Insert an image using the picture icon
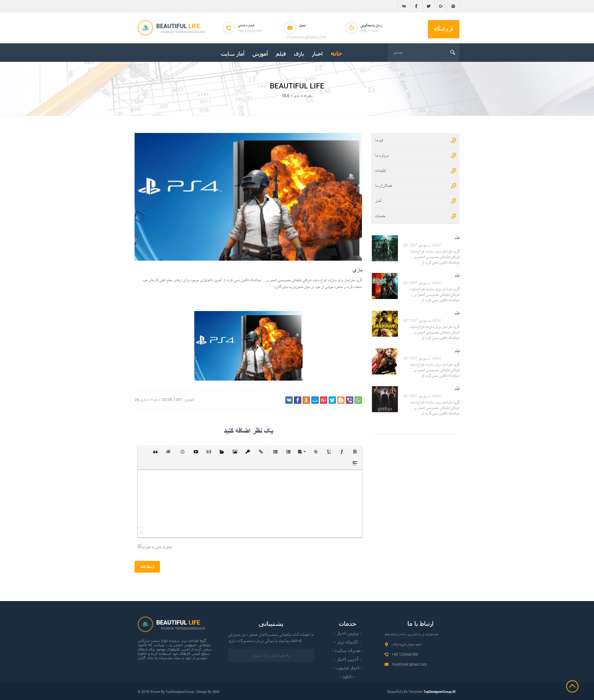 click(x=235, y=452)
